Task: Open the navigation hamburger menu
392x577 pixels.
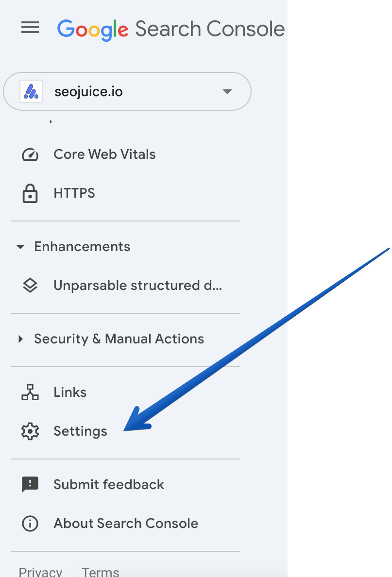Action: [30, 28]
